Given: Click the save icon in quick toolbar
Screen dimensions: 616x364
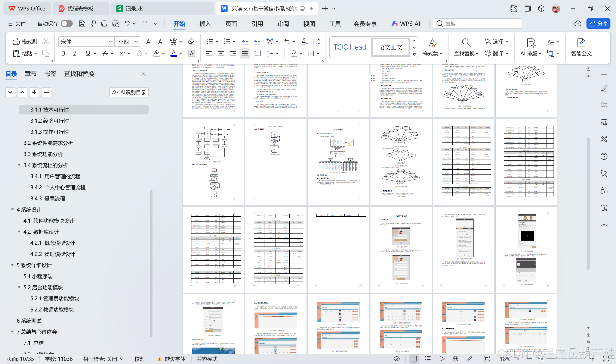Looking at the screenshot, I should point(82,23).
